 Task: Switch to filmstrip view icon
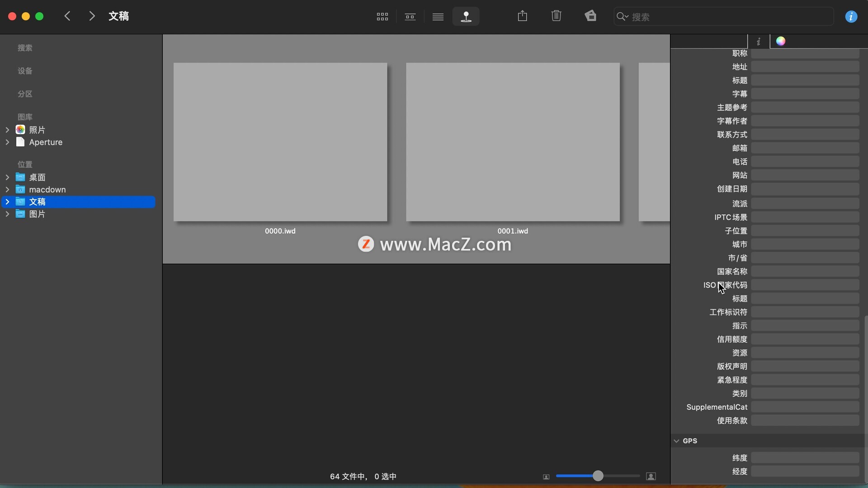(x=410, y=17)
